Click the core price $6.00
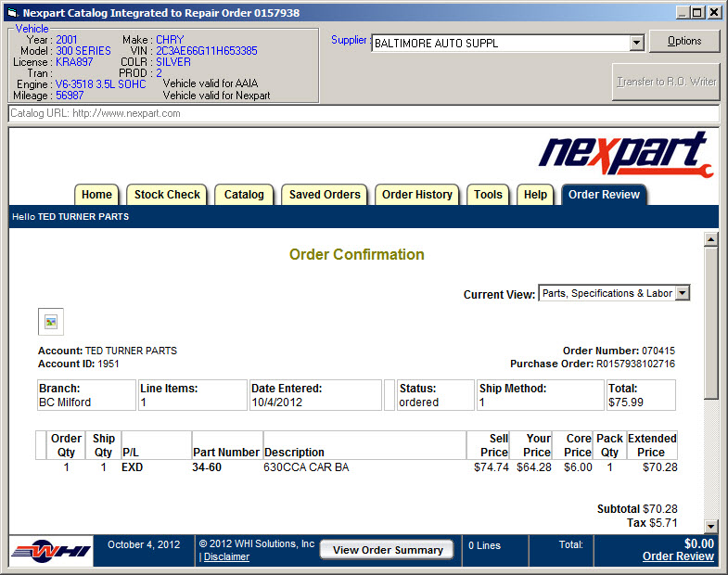 tap(578, 467)
